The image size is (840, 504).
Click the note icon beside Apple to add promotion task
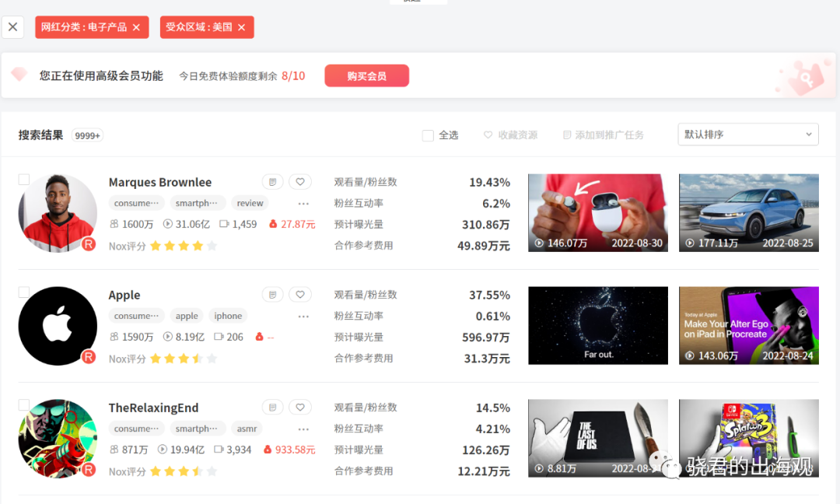click(272, 294)
